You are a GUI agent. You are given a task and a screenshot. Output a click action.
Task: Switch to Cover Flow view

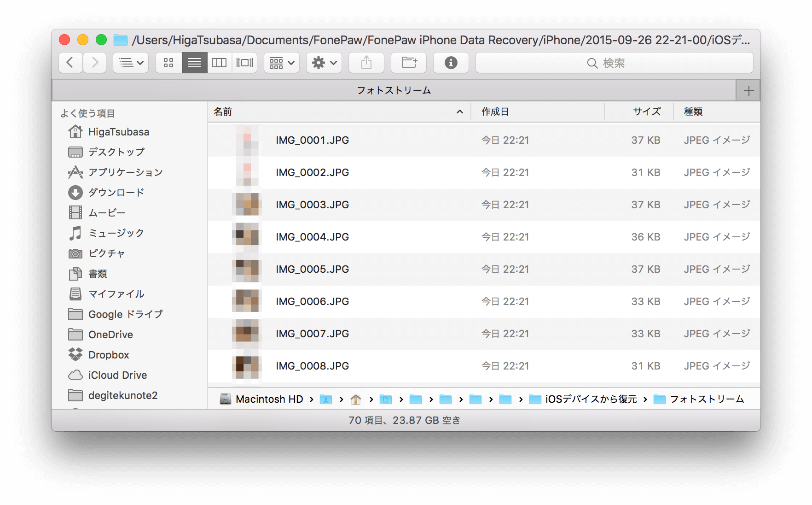(x=244, y=63)
